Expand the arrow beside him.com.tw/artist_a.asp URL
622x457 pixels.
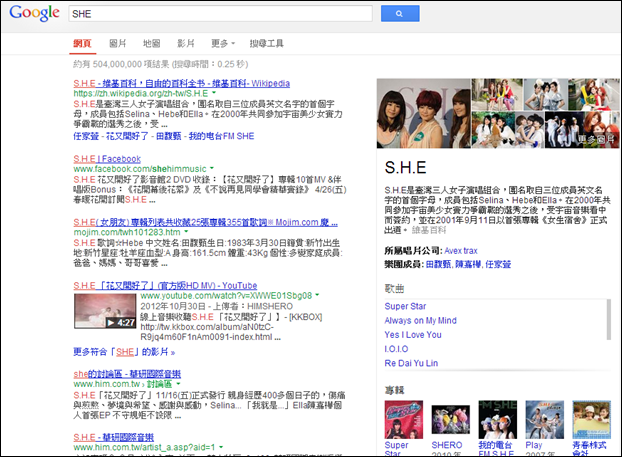click(x=221, y=447)
